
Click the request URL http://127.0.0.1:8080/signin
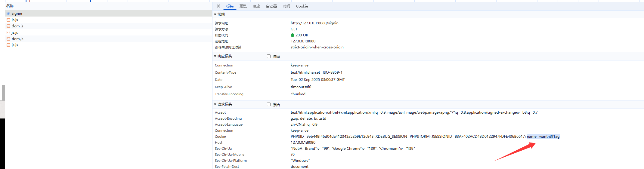click(x=314, y=23)
